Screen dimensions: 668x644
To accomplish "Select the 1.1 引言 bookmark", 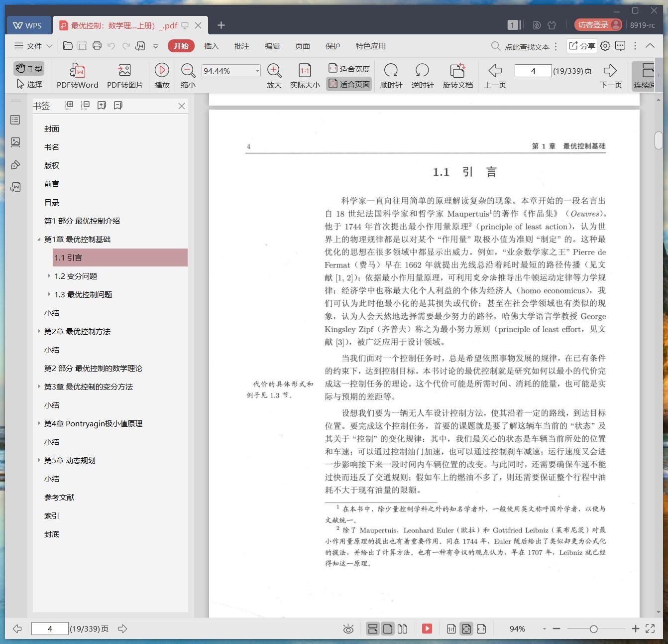I will [120, 258].
